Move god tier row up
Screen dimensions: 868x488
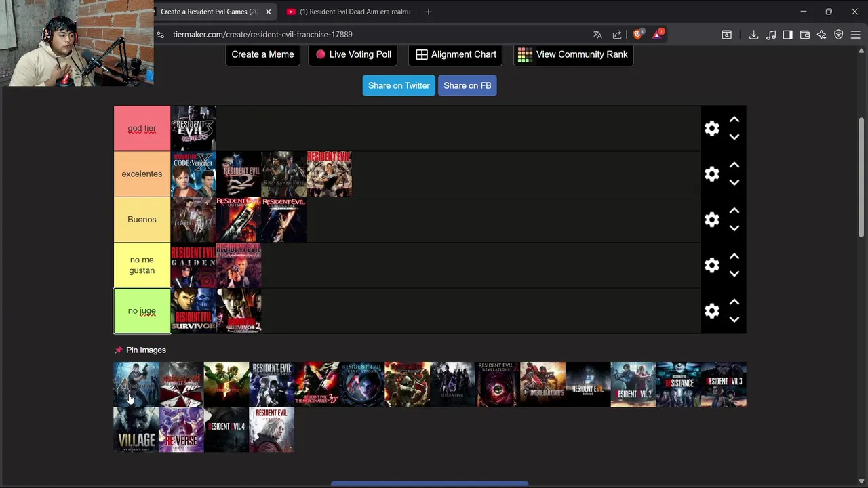point(734,119)
